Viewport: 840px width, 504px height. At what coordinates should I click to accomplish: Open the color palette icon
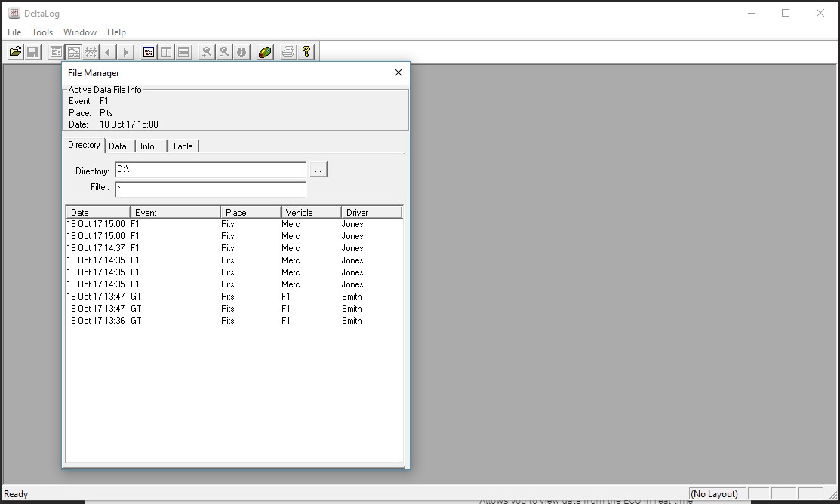point(264,52)
